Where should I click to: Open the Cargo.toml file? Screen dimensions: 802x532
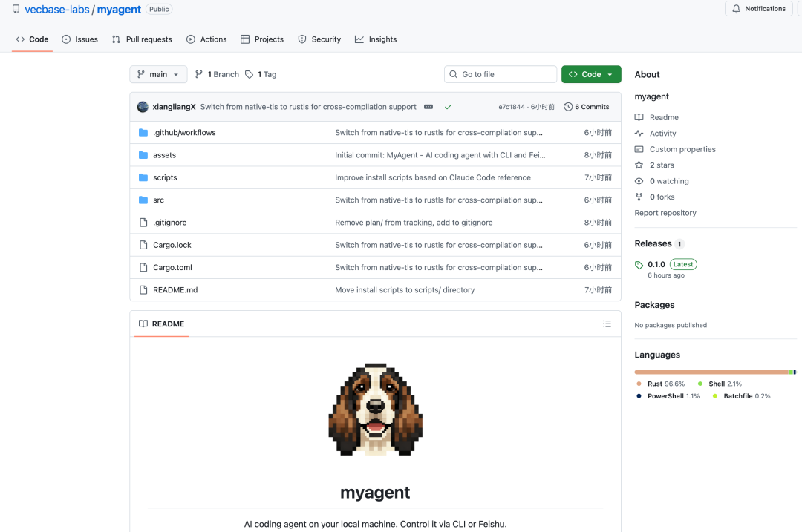click(172, 268)
